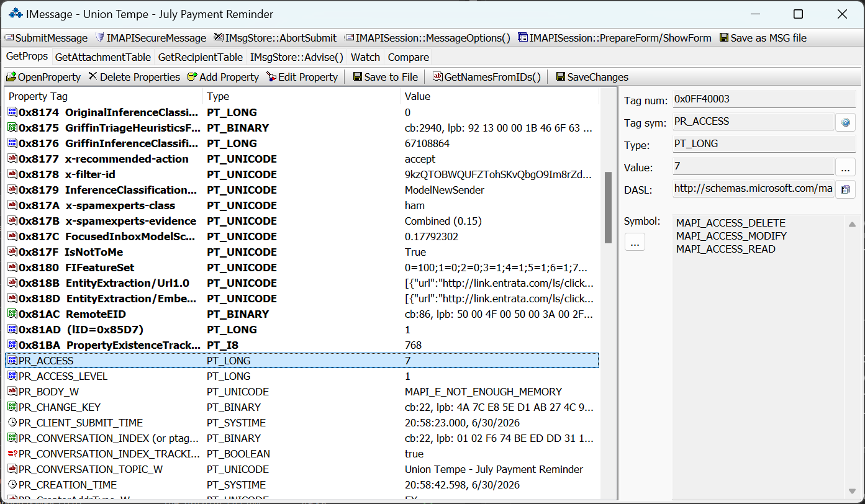865x504 pixels.
Task: Click the ellipsis button under Symbol
Action: pyautogui.click(x=635, y=242)
